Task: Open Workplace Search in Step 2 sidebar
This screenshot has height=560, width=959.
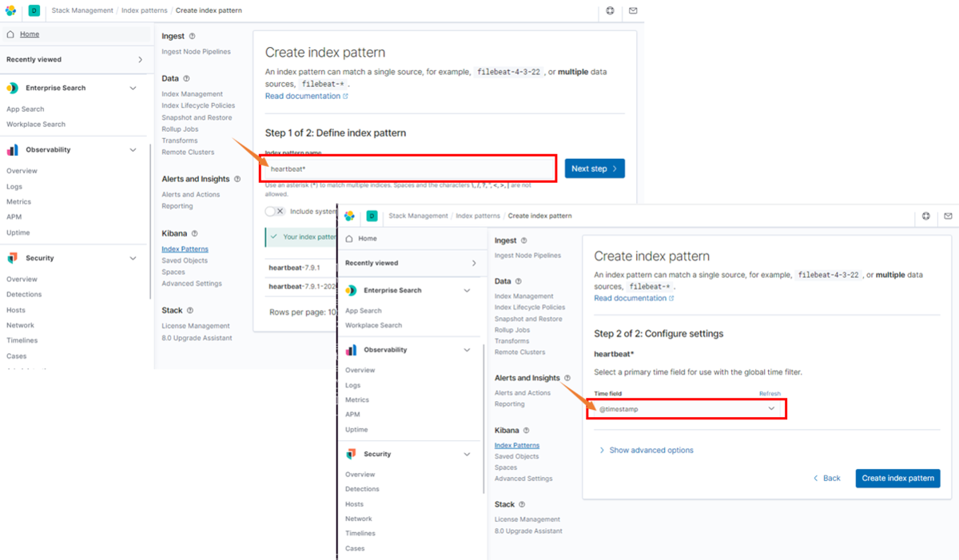Action: click(x=373, y=325)
